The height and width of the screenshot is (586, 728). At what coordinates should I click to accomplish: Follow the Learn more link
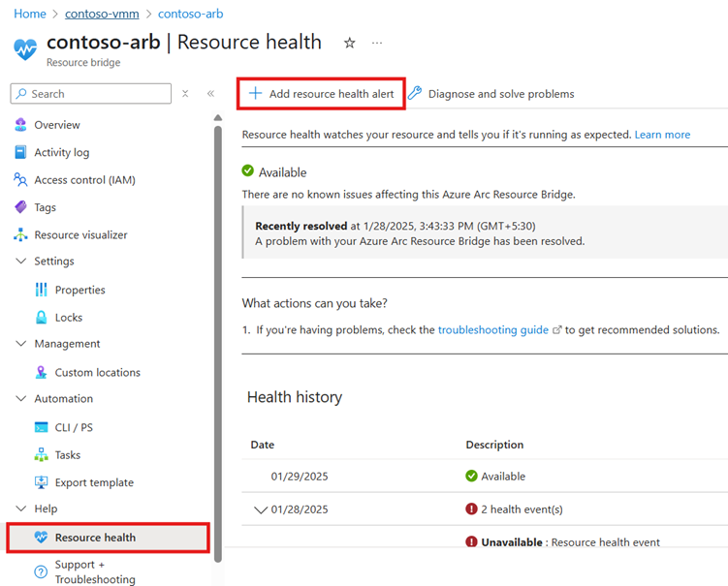(662, 135)
